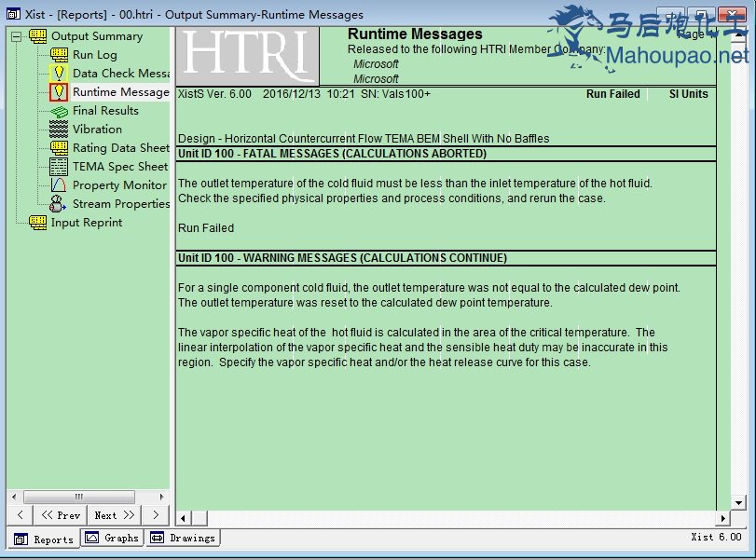The image size is (756, 560).
Task: Switch to the Graphs tab
Action: [x=111, y=538]
